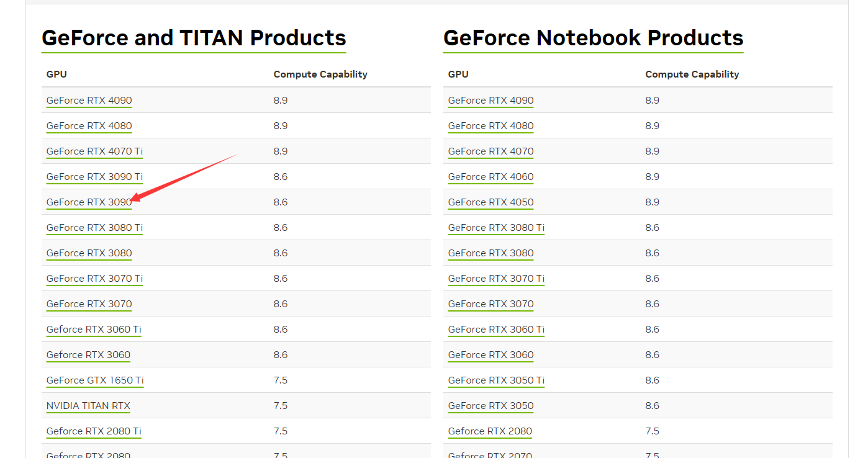The height and width of the screenshot is (458, 868).
Task: Select the 7.5 value beside Geforce RTX 2080 Ti
Action: tap(281, 431)
